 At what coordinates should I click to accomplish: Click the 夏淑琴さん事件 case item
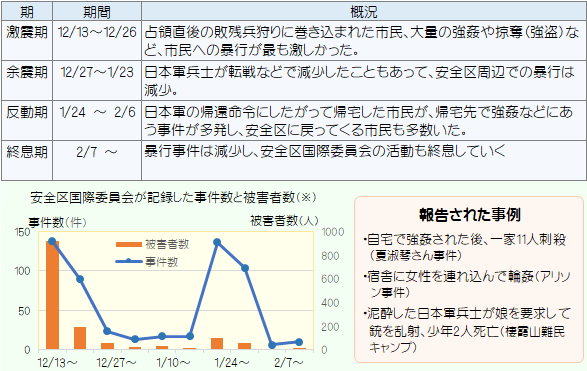tap(465, 247)
